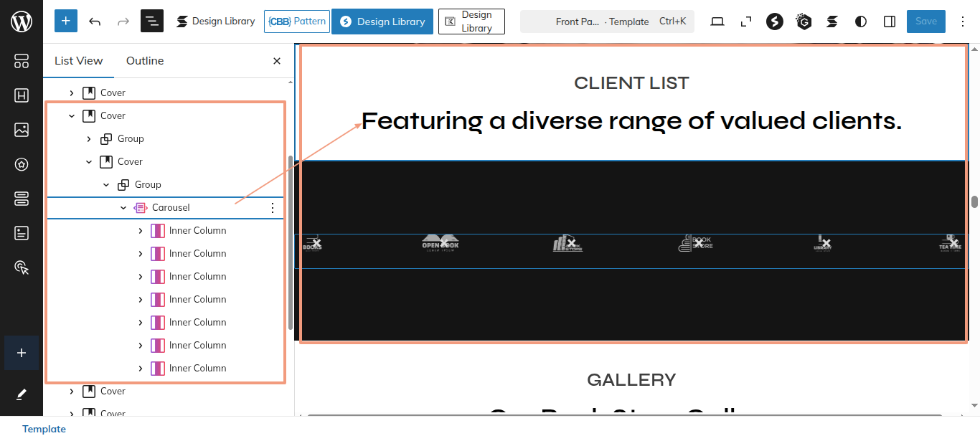This screenshot has width=980, height=441.
Task: Open the laptop device preview icon
Action: pos(717,22)
